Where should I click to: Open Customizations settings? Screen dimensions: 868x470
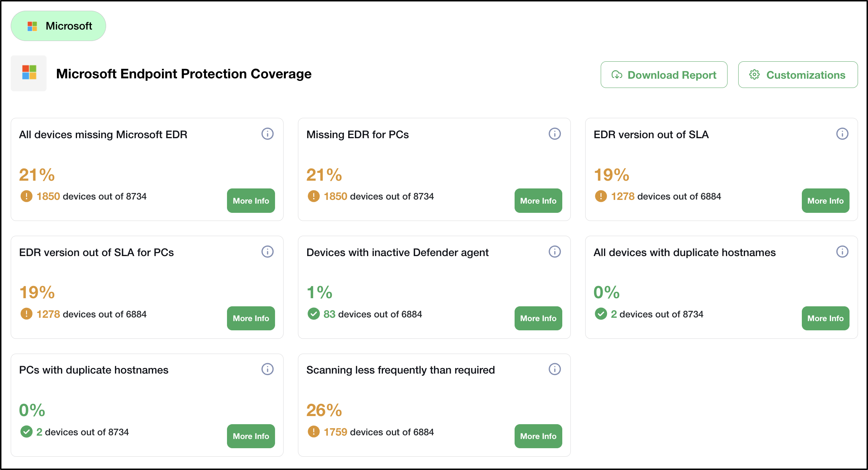pos(798,75)
